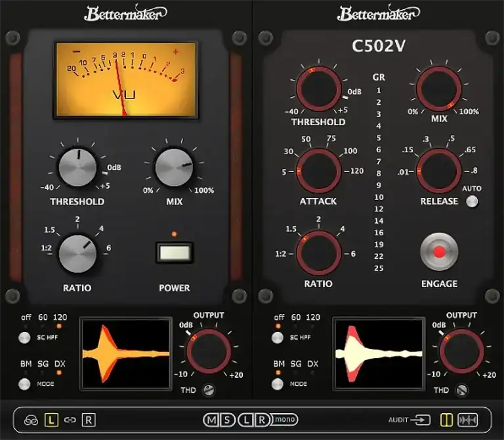Click the 120 value next to the ATTACK knob
Image resolution: width=504 pixels, height=440 pixels.
[x=357, y=171]
